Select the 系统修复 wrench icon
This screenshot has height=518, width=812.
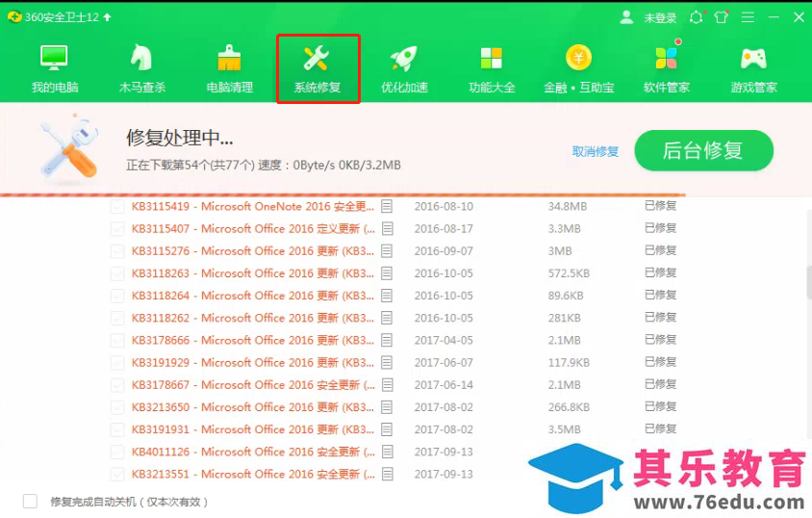[317, 58]
